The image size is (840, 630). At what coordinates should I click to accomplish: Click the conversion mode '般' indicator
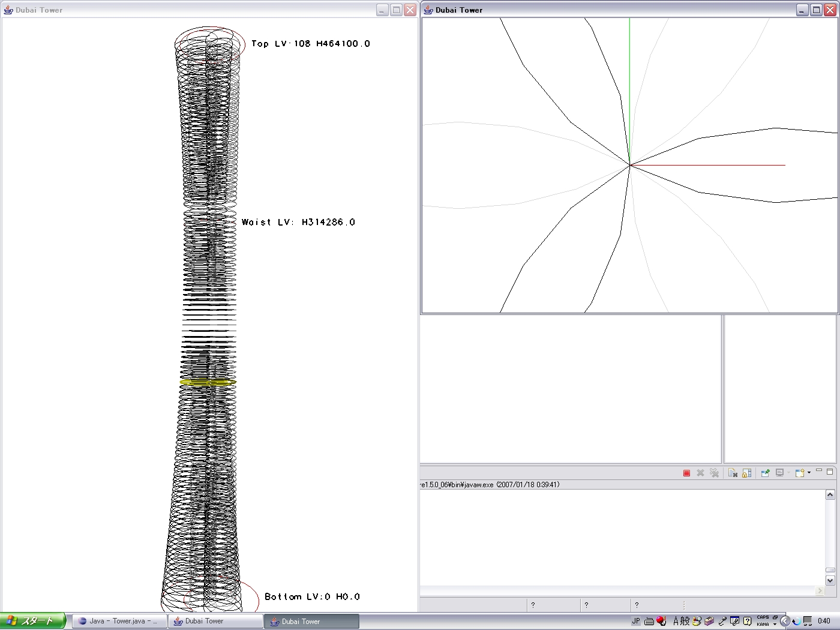click(x=685, y=621)
